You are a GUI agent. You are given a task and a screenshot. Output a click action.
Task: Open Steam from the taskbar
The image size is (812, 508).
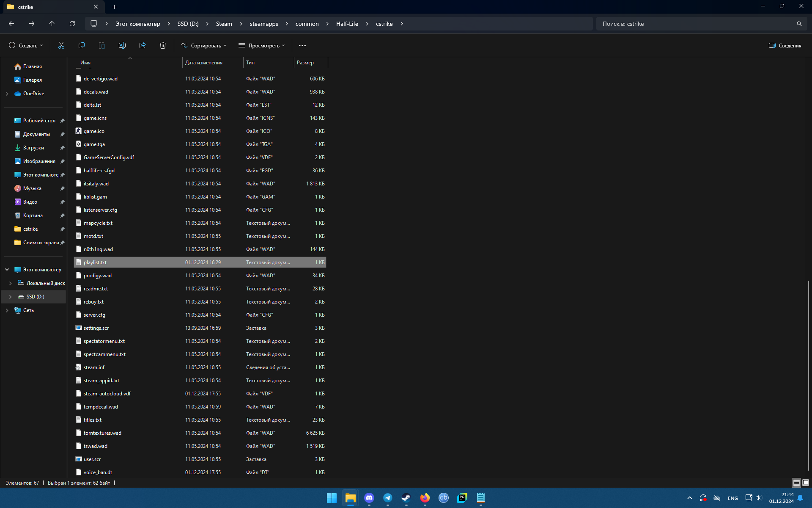click(x=406, y=498)
